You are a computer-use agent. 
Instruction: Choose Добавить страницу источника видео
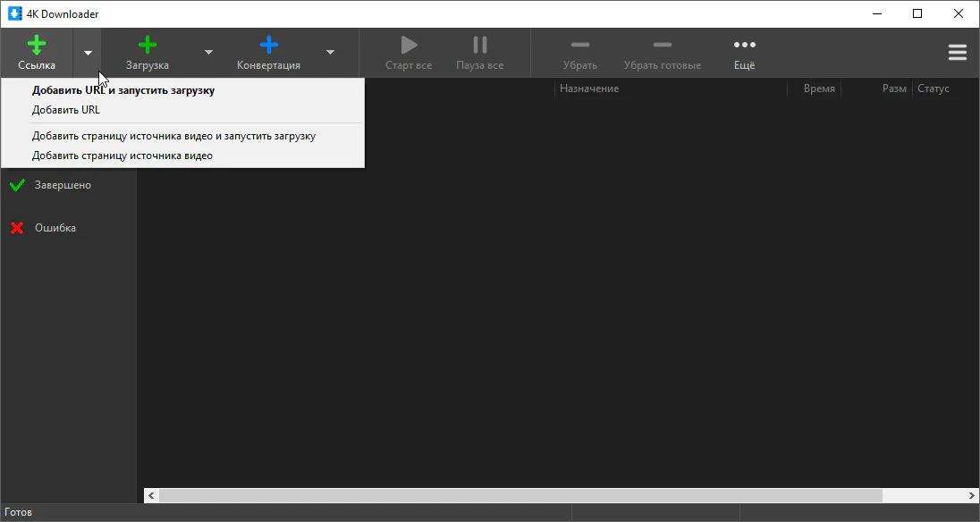click(x=122, y=156)
